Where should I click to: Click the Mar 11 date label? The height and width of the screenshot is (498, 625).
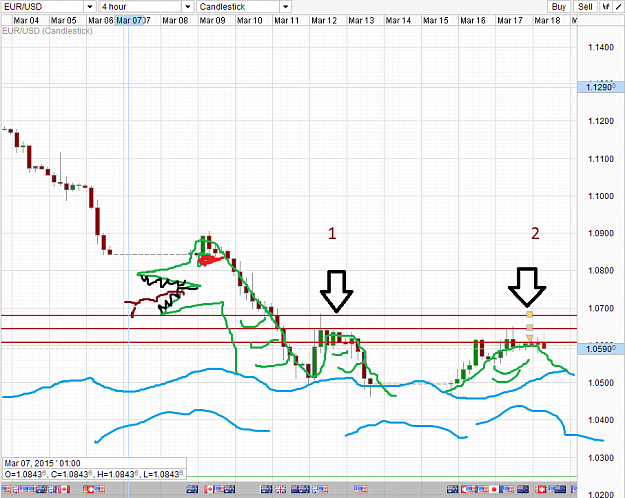click(x=287, y=20)
